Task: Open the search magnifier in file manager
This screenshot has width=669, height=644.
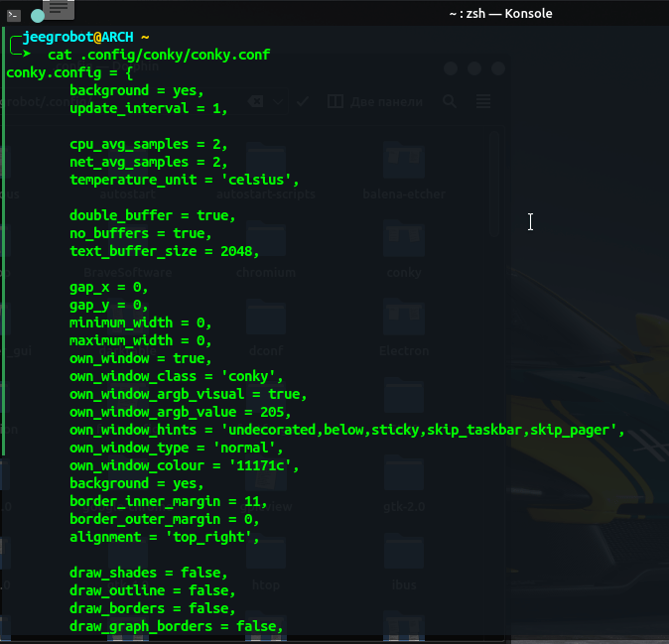Action: coord(450,101)
